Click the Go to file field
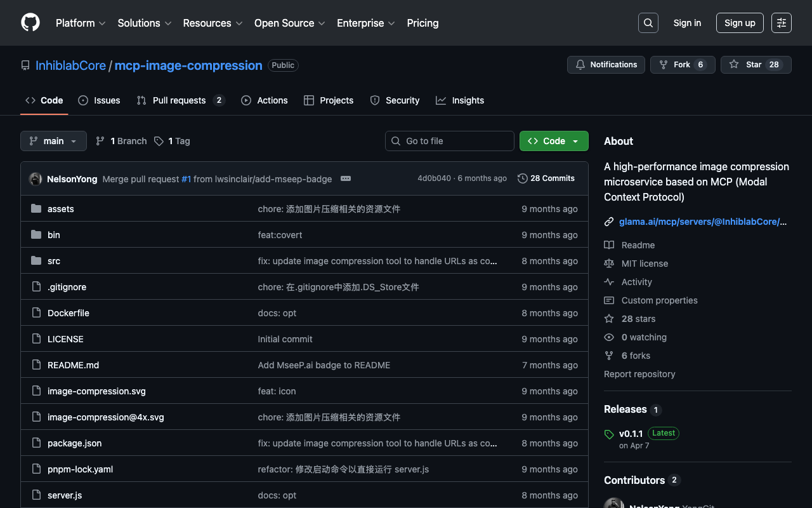Viewport: 812px width, 508px height. 449,141
